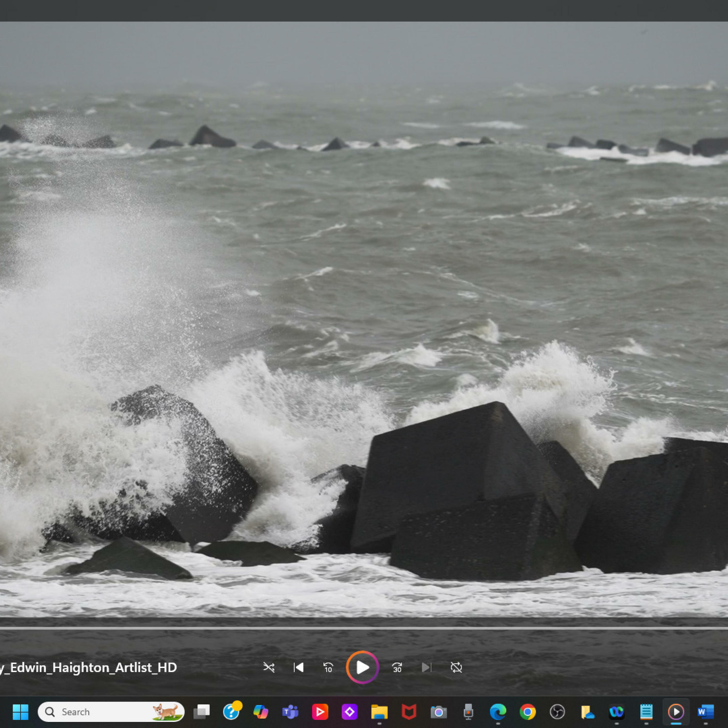Toggle shuffle mode
This screenshot has height=728, width=728.
[x=269, y=668]
